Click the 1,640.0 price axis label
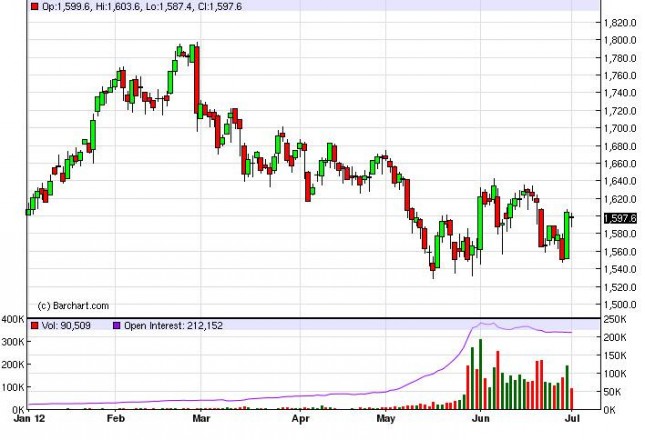The image size is (645, 440). coord(620,181)
